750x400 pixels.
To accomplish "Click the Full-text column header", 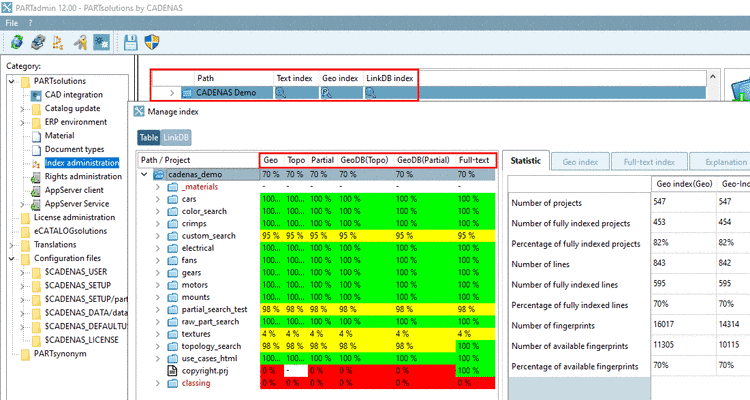I will [474, 160].
